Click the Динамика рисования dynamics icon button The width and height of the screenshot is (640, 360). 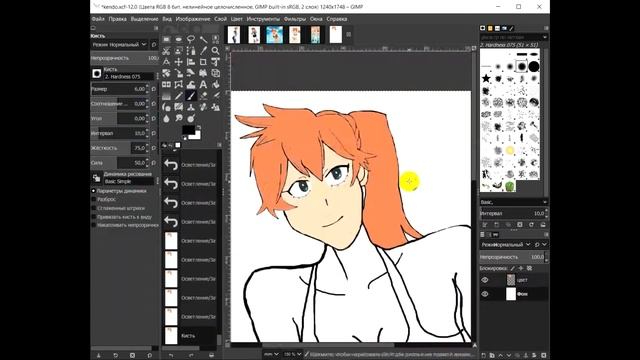pyautogui.click(x=97, y=178)
